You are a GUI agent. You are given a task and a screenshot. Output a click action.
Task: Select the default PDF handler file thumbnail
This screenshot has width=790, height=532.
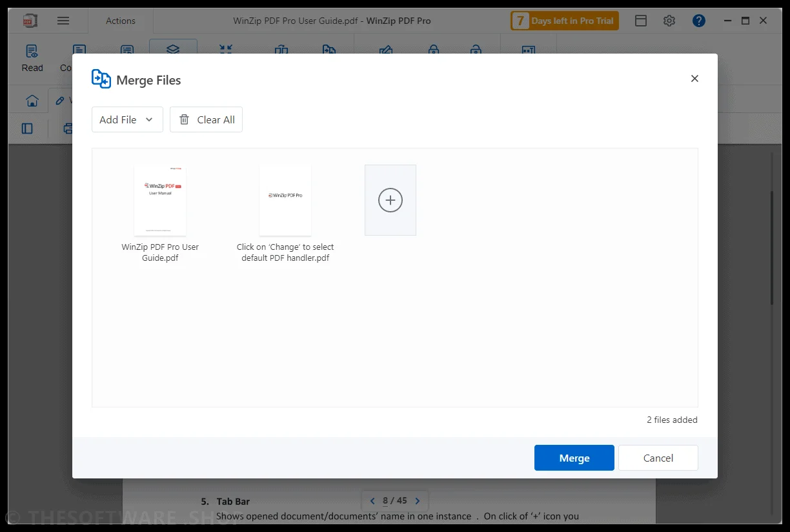(x=285, y=200)
